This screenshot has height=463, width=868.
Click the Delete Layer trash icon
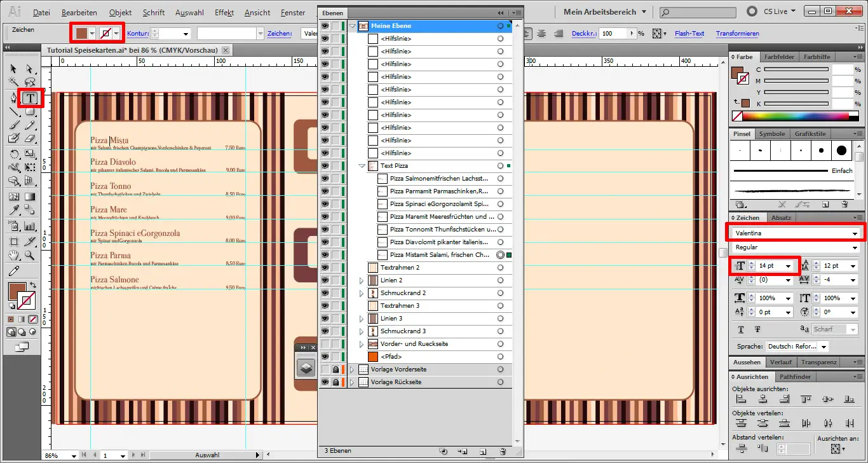pos(503,450)
